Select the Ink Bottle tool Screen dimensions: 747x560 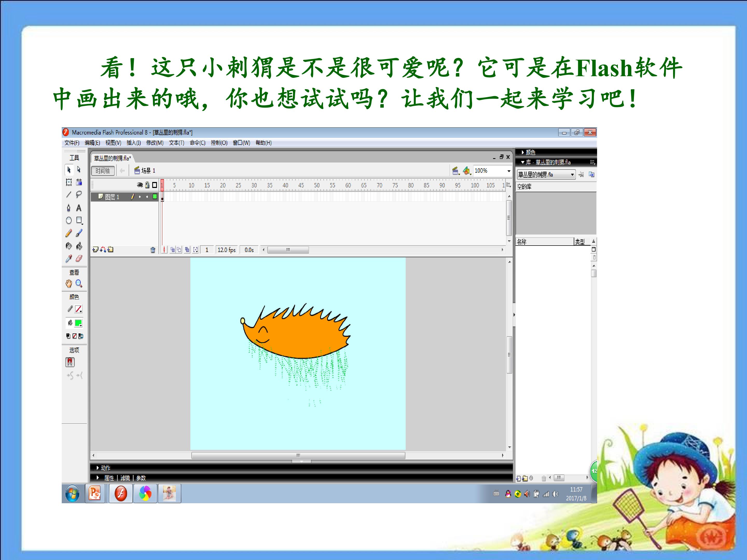pos(69,246)
